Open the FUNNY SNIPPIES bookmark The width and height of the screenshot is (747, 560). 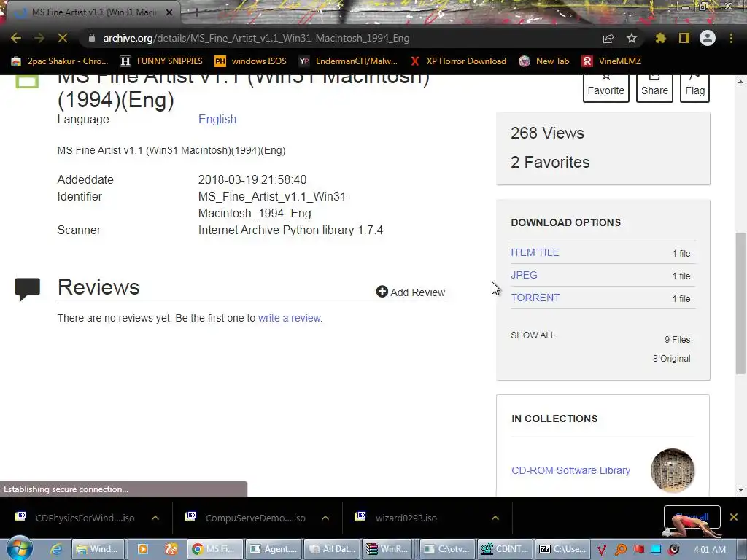pos(161,61)
